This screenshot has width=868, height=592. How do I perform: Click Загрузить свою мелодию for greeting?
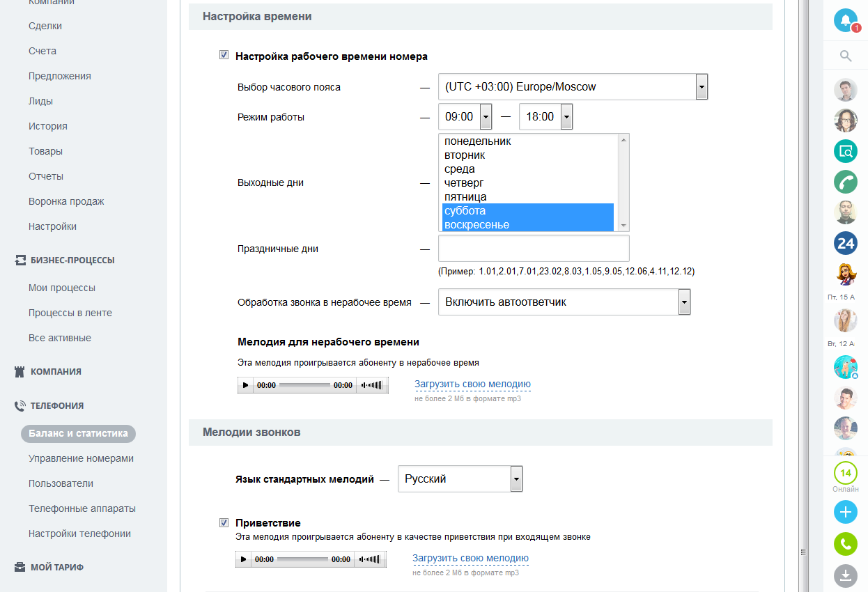[x=470, y=558]
